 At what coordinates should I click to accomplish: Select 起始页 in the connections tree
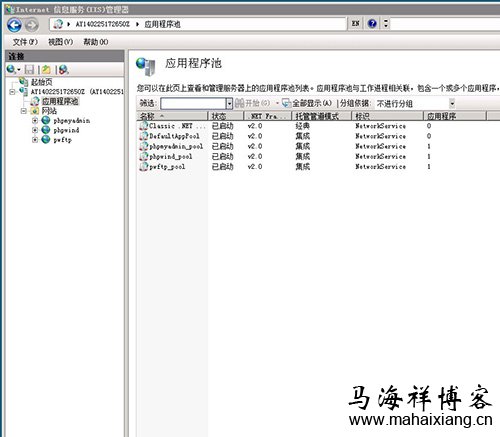[42, 82]
